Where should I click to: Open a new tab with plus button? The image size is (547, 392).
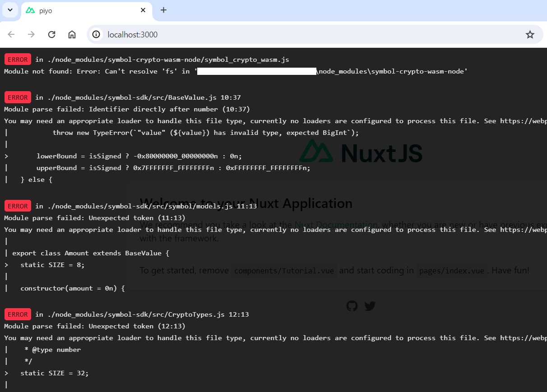[x=163, y=10]
